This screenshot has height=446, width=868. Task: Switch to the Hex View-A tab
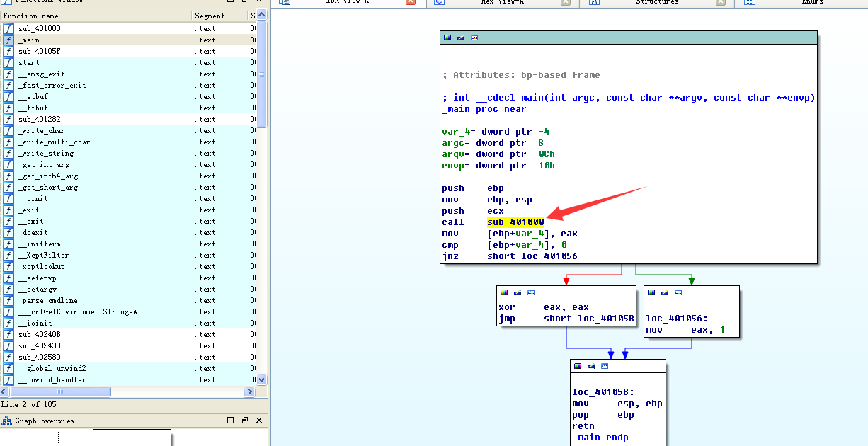[503, 2]
